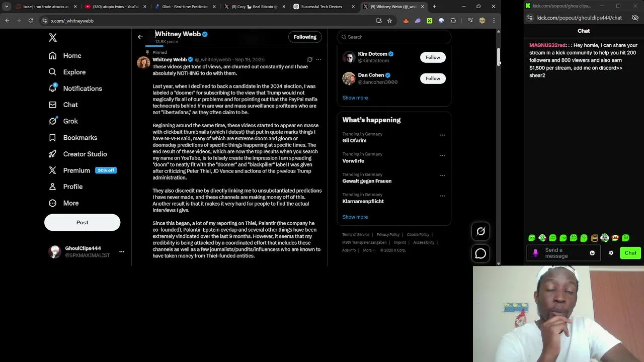
Task: Close the Whitney Webb browser tab
Action: tap(422, 7)
